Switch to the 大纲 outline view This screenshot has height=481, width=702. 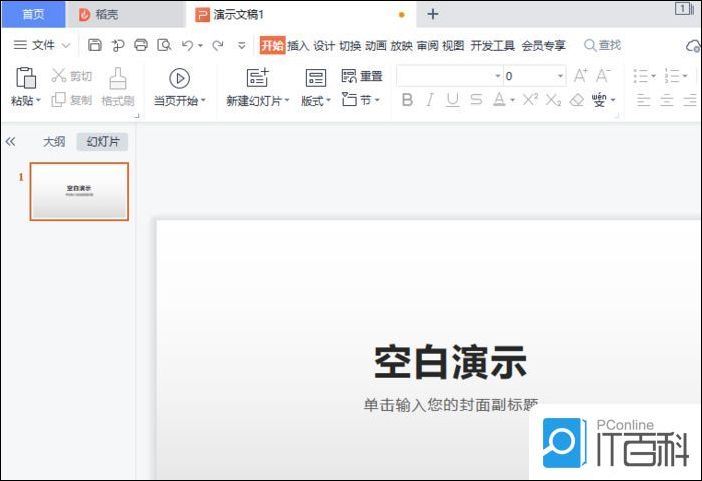(x=54, y=142)
